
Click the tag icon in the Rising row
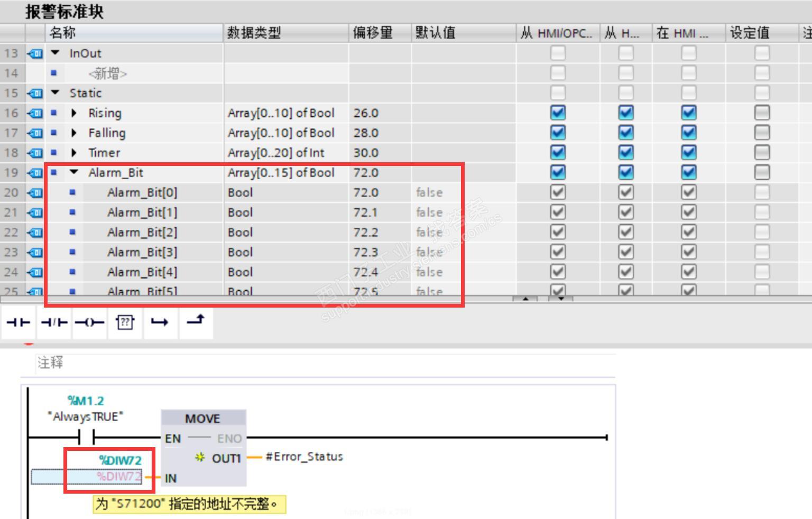click(35, 113)
